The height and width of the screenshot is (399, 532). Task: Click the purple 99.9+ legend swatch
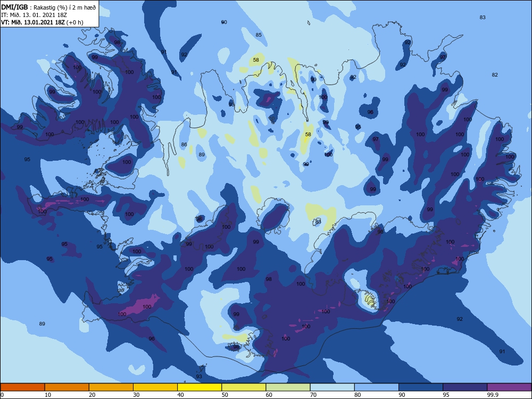[509, 387]
